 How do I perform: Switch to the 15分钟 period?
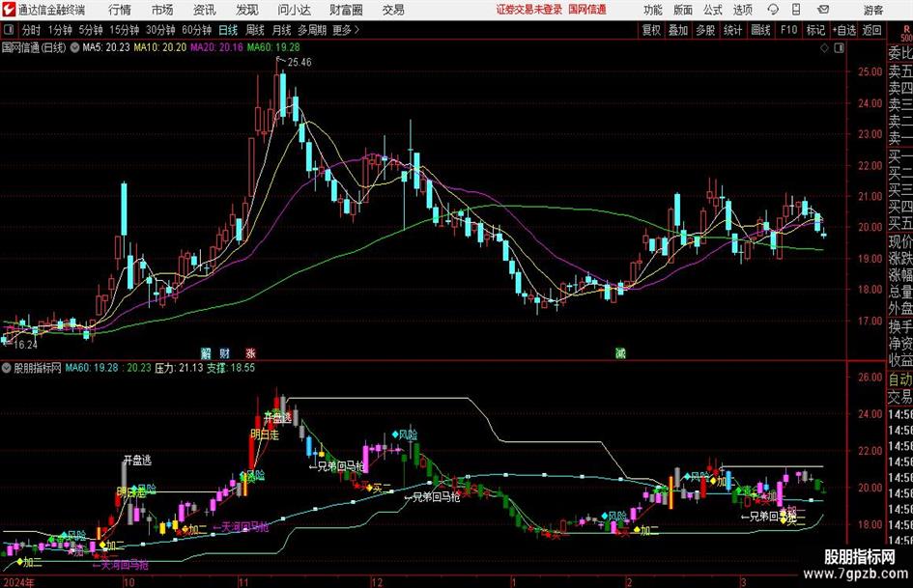(124, 30)
